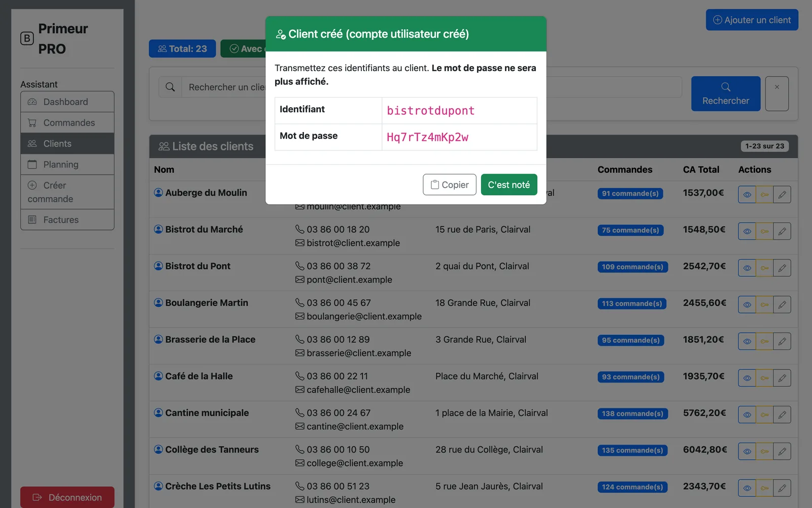Click key icon for Collège des Tanneurs
The image size is (812, 508).
pyautogui.click(x=764, y=451)
